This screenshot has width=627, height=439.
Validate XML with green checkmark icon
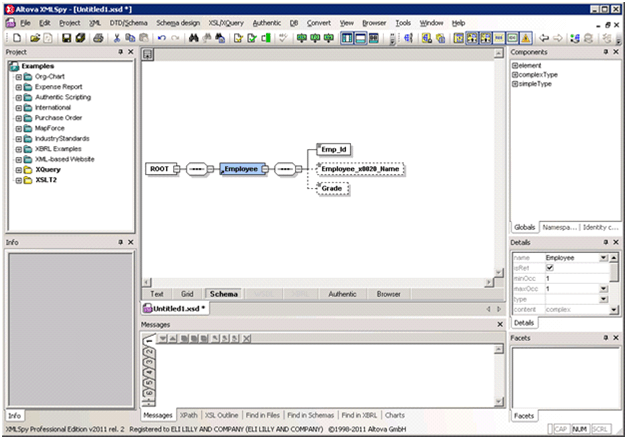252,38
